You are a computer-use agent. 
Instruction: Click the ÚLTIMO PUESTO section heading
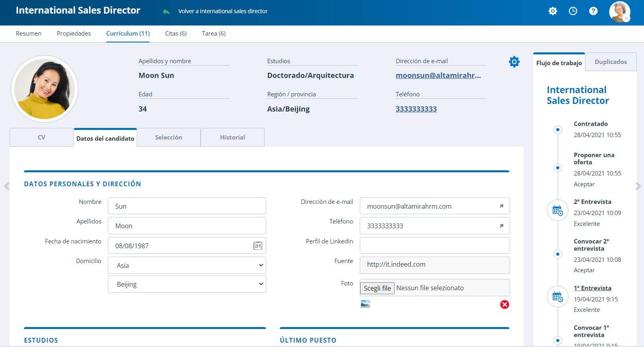tap(308, 340)
